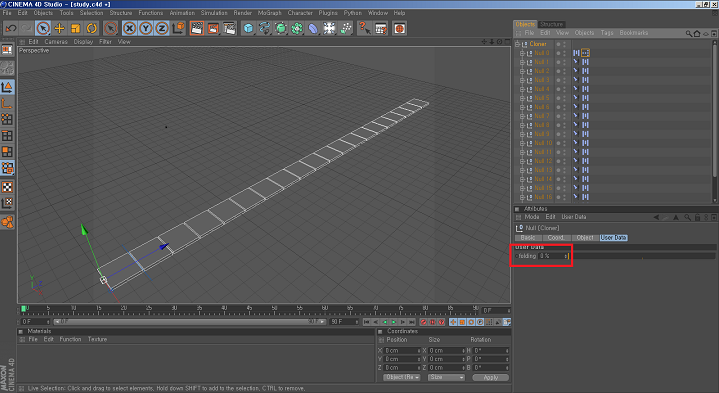Open the deformer objects icon
719x393 pixels.
point(313,28)
